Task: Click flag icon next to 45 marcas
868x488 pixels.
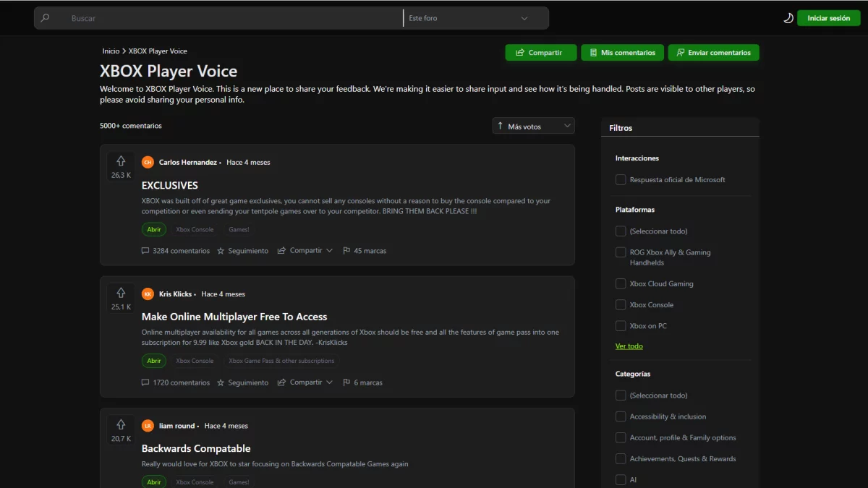Action: pyautogui.click(x=346, y=251)
